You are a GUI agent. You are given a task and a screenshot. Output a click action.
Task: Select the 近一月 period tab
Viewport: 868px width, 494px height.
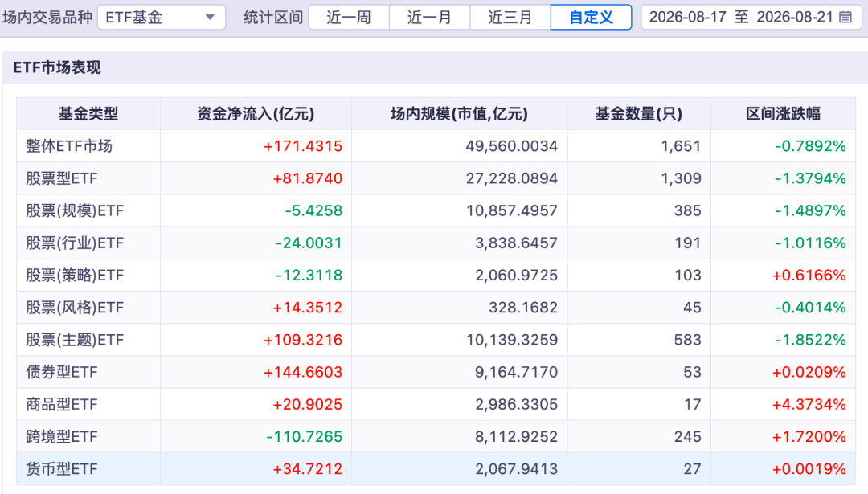(x=429, y=17)
